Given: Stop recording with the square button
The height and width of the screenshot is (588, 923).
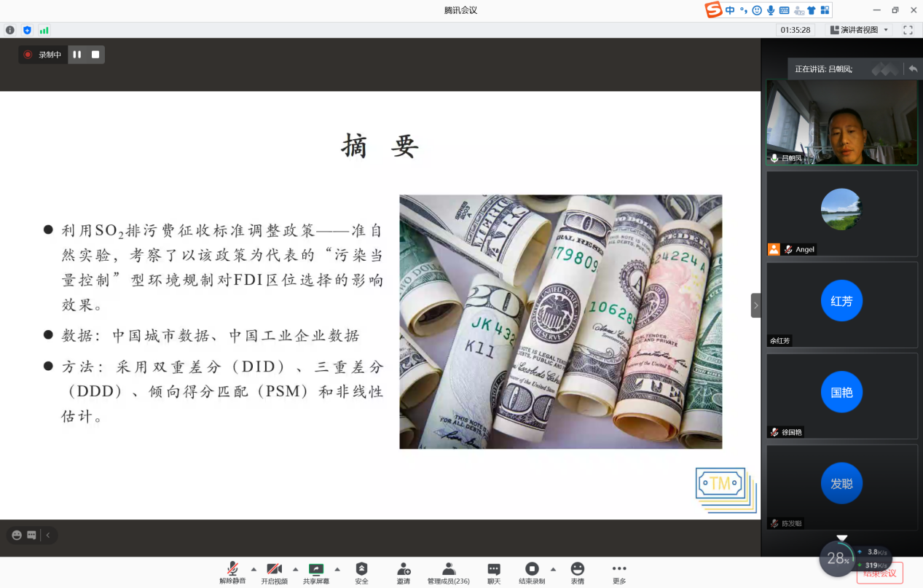Looking at the screenshot, I should point(95,55).
